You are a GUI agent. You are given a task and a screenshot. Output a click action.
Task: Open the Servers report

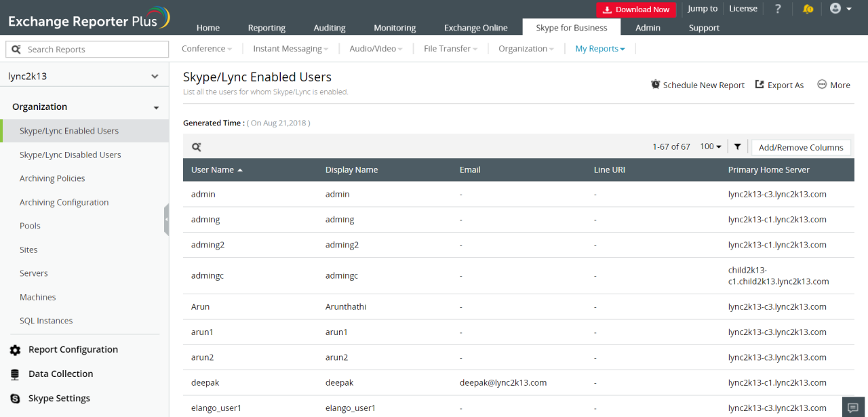(34, 273)
